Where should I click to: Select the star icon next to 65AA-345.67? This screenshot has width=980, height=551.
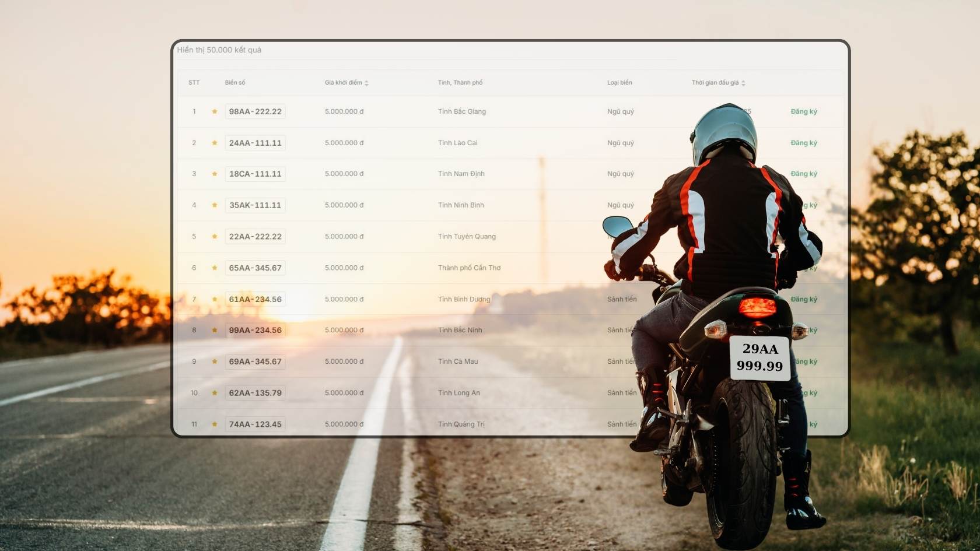pyautogui.click(x=214, y=268)
